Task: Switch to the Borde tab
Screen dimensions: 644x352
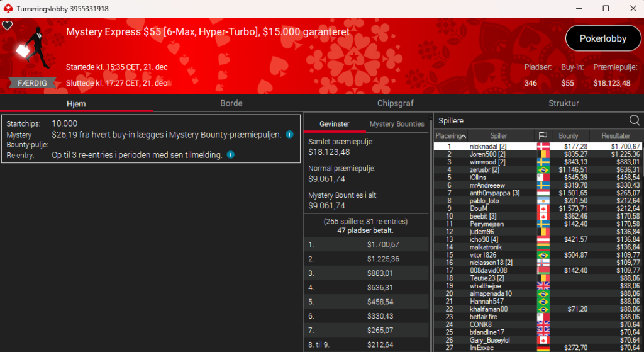Action: 231,103
